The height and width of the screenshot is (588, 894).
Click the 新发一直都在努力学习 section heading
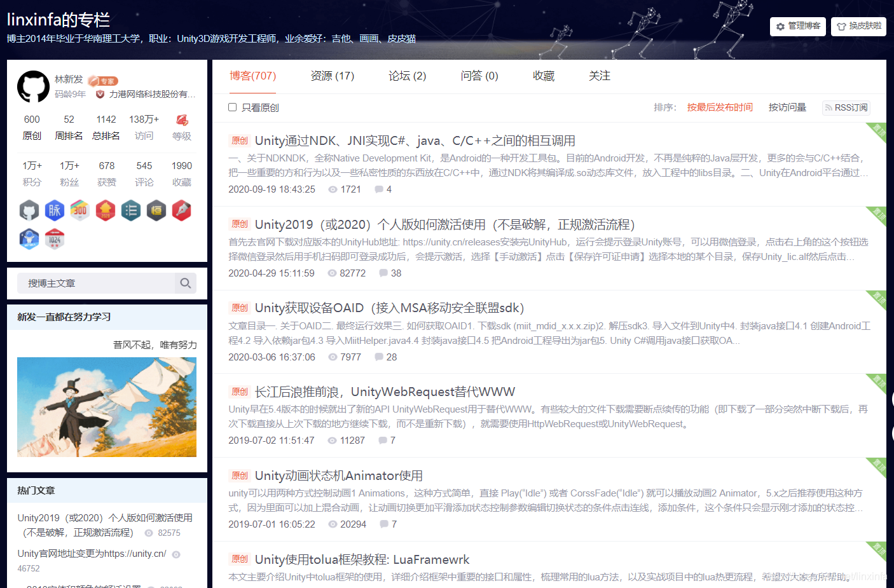[x=64, y=317]
